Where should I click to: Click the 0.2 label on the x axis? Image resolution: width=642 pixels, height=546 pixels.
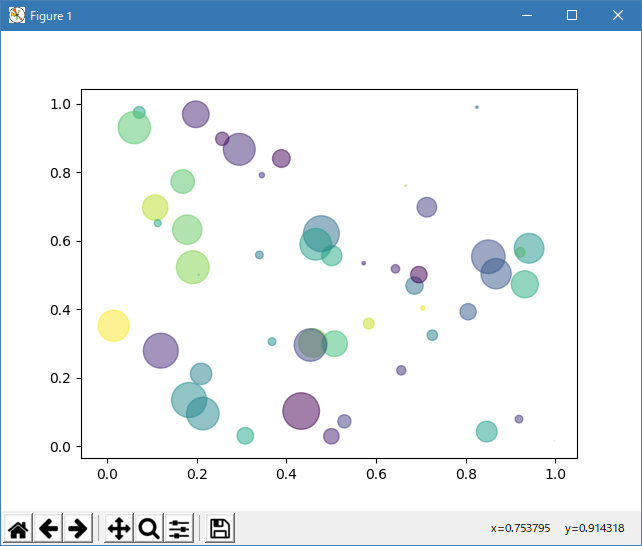[197, 474]
